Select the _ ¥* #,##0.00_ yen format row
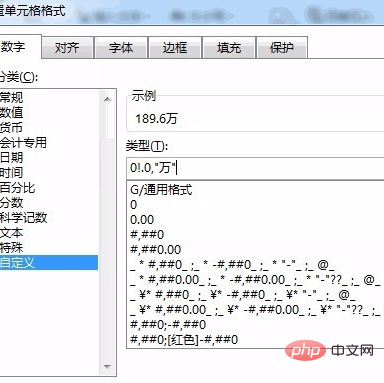The width and height of the screenshot is (384, 383). coord(256,310)
